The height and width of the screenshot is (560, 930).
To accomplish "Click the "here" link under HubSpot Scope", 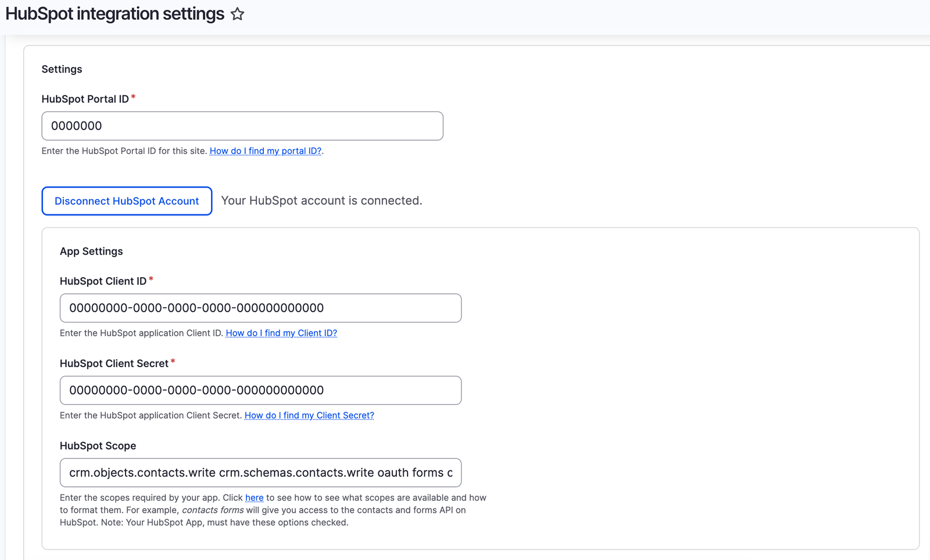I will pyautogui.click(x=255, y=497).
